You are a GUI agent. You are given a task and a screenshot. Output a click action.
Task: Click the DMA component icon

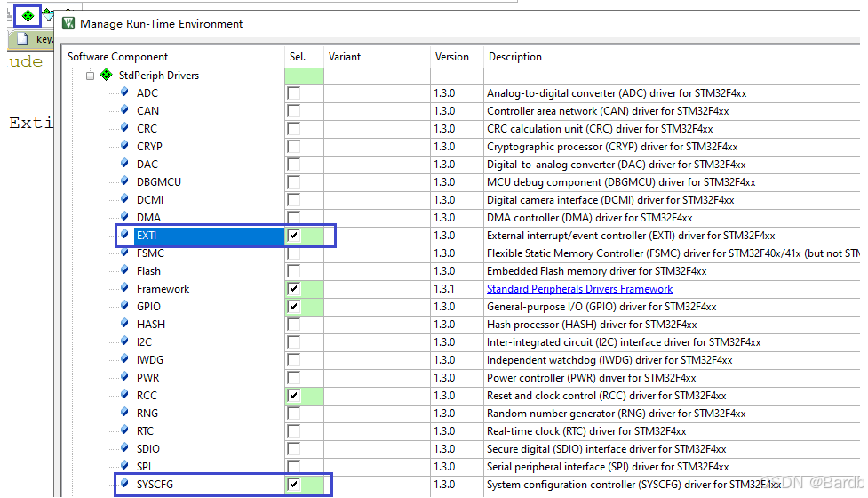click(124, 216)
